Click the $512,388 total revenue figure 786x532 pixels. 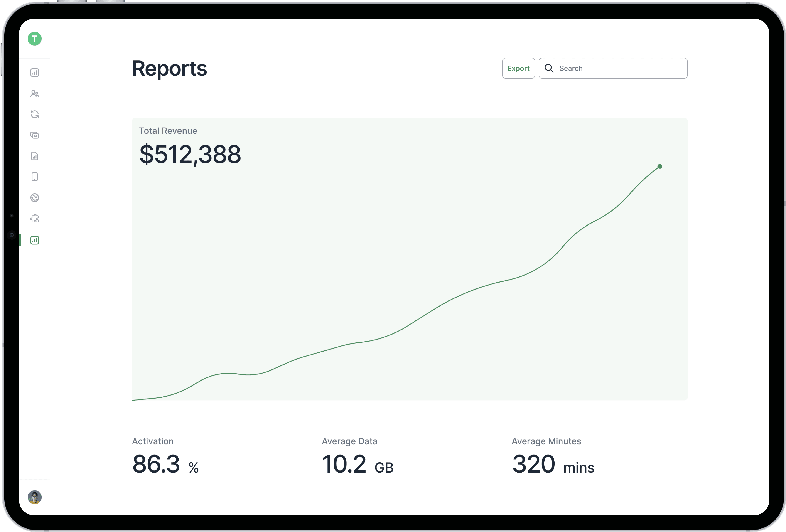coord(190,154)
